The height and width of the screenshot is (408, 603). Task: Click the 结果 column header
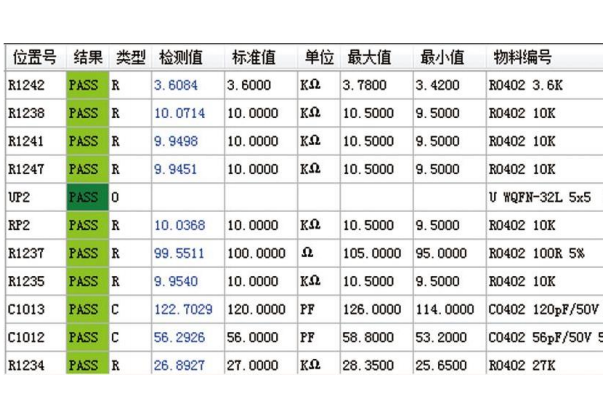(x=87, y=57)
